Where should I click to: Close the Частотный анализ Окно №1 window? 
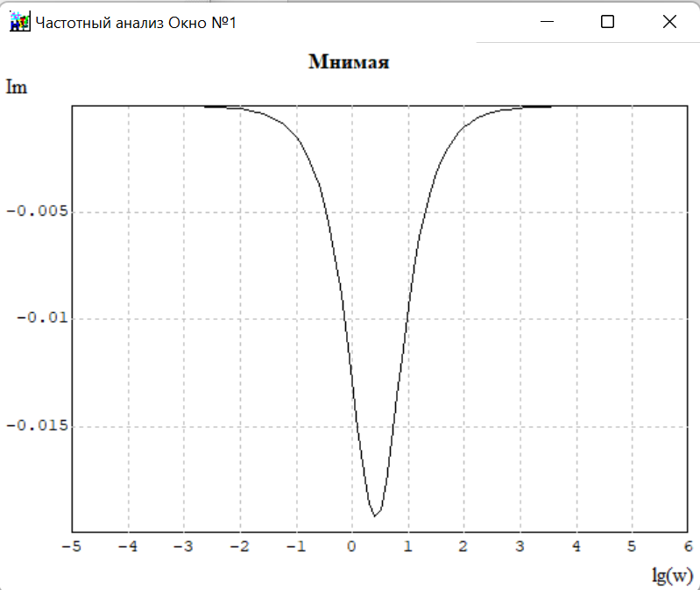tap(669, 21)
